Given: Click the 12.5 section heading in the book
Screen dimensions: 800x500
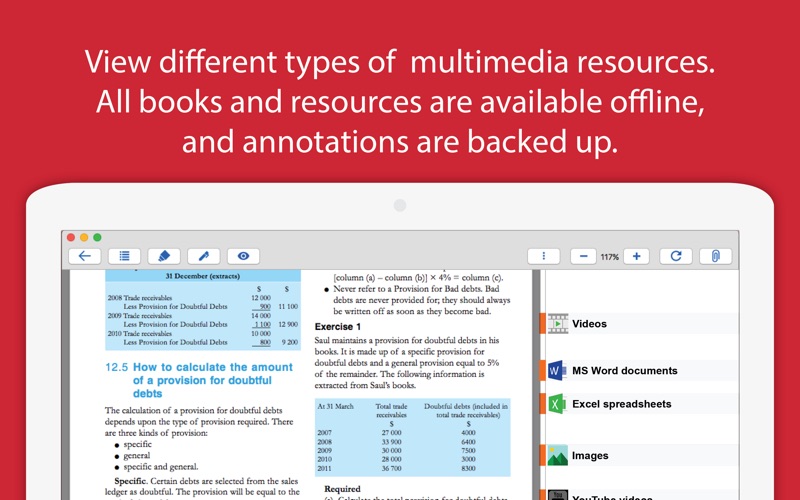Looking at the screenshot, I should click(199, 380).
